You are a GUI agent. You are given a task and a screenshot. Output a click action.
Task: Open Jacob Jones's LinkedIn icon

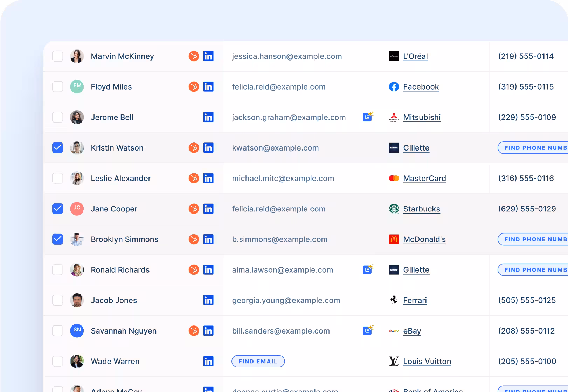click(208, 300)
